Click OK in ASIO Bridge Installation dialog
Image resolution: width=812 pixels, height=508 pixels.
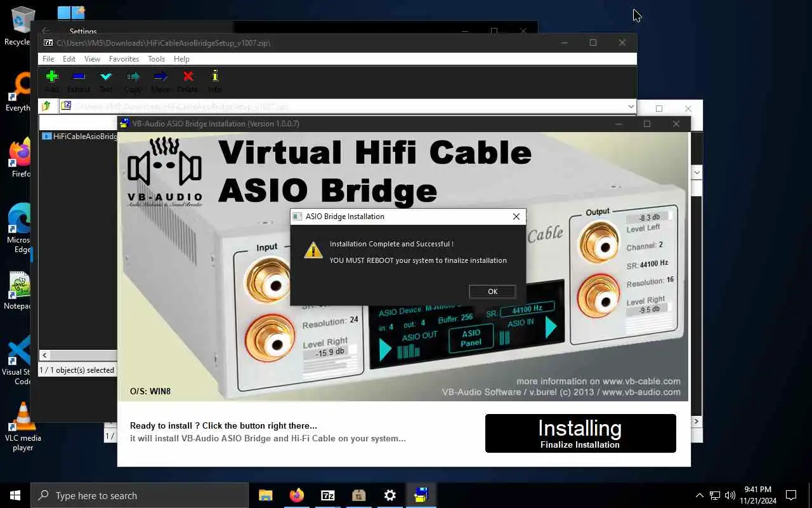coord(492,291)
